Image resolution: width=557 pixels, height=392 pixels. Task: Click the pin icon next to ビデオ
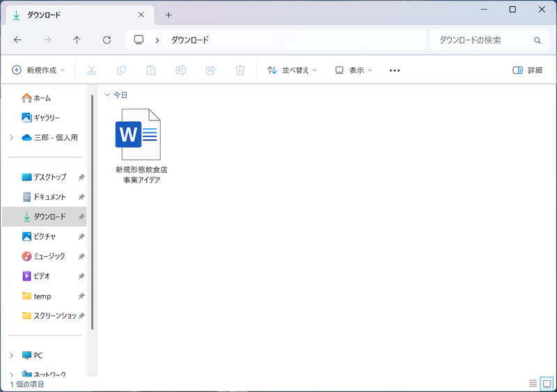click(x=81, y=276)
